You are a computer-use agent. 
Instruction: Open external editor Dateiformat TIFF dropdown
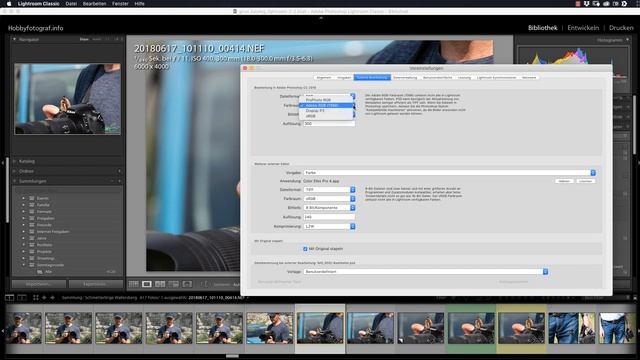[329, 190]
